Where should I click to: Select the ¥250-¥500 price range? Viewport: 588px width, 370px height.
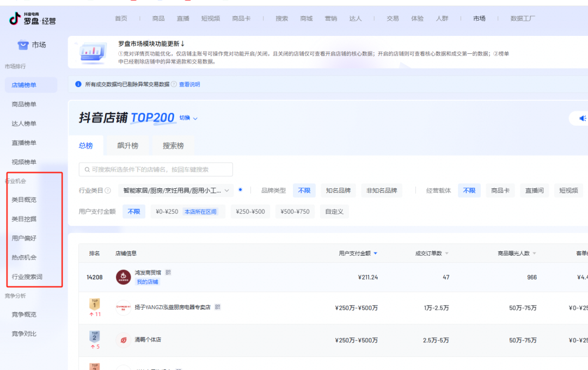pyautogui.click(x=250, y=212)
